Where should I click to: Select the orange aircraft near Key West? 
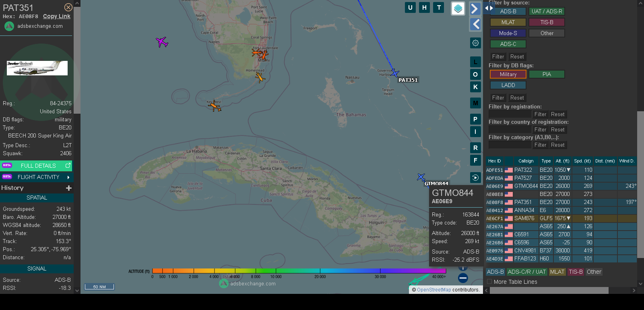[x=215, y=107]
